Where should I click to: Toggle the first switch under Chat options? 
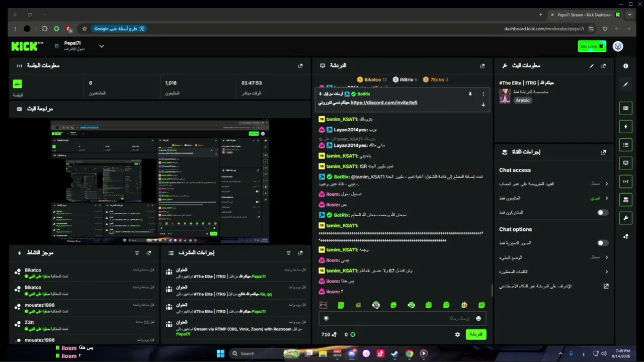click(602, 243)
